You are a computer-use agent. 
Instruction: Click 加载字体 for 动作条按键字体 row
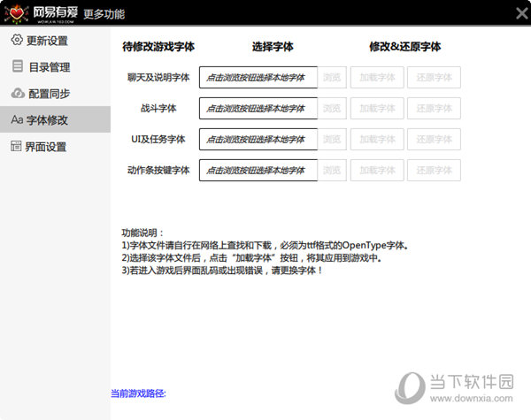coord(377,171)
